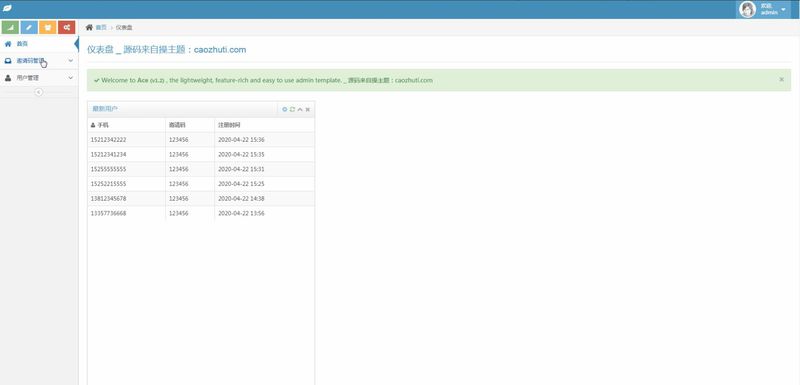
Task: Click the admin user avatar picture
Action: point(747,9)
